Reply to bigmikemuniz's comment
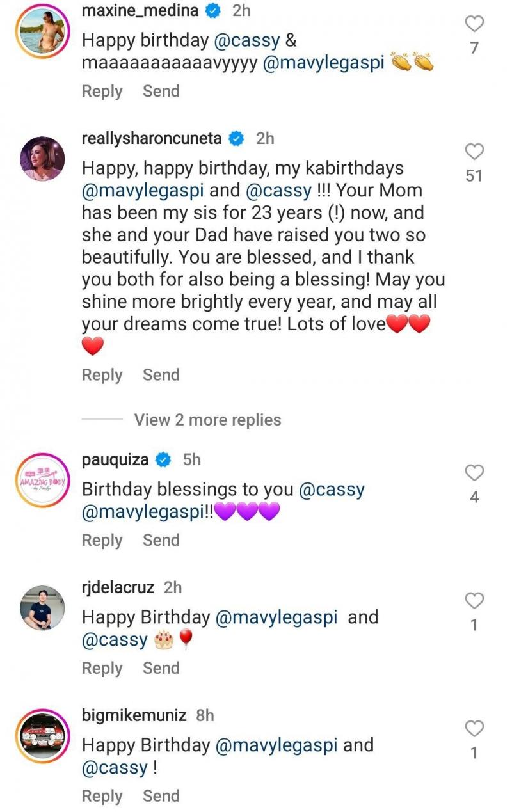Viewport: 512px width, 812px height. [x=102, y=796]
